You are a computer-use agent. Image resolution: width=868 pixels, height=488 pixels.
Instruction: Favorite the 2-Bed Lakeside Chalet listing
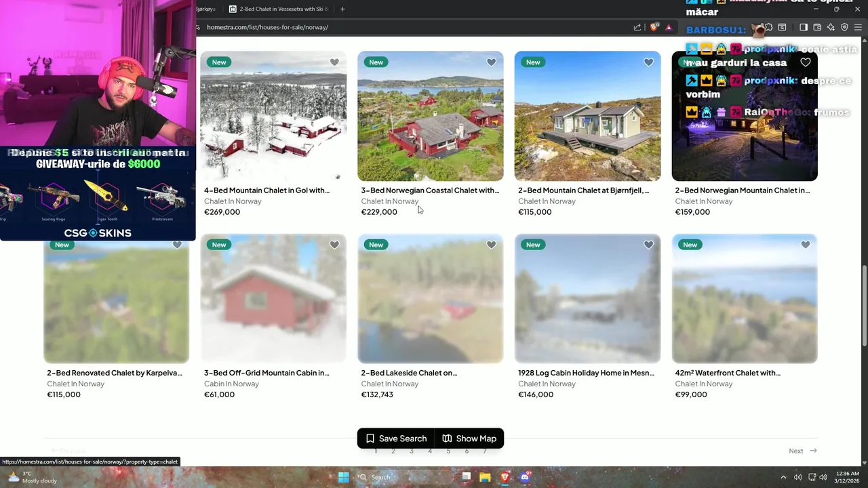tap(491, 245)
